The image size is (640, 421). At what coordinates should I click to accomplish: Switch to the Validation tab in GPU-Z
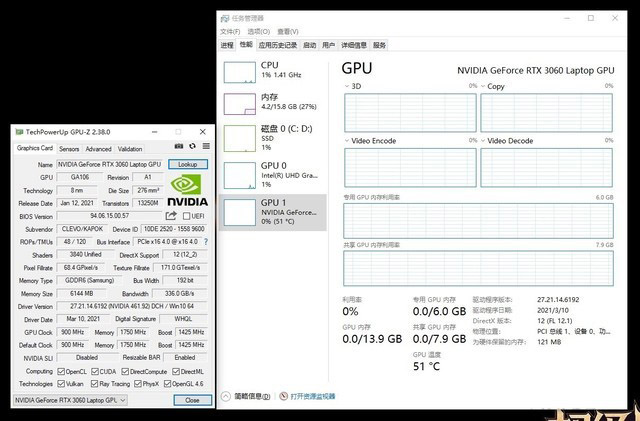click(130, 149)
